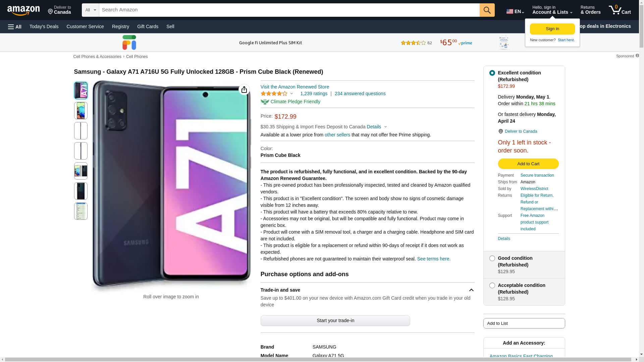Screen dimensions: 644x362
Task: Click the Search Amazon input field
Action: point(289,10)
